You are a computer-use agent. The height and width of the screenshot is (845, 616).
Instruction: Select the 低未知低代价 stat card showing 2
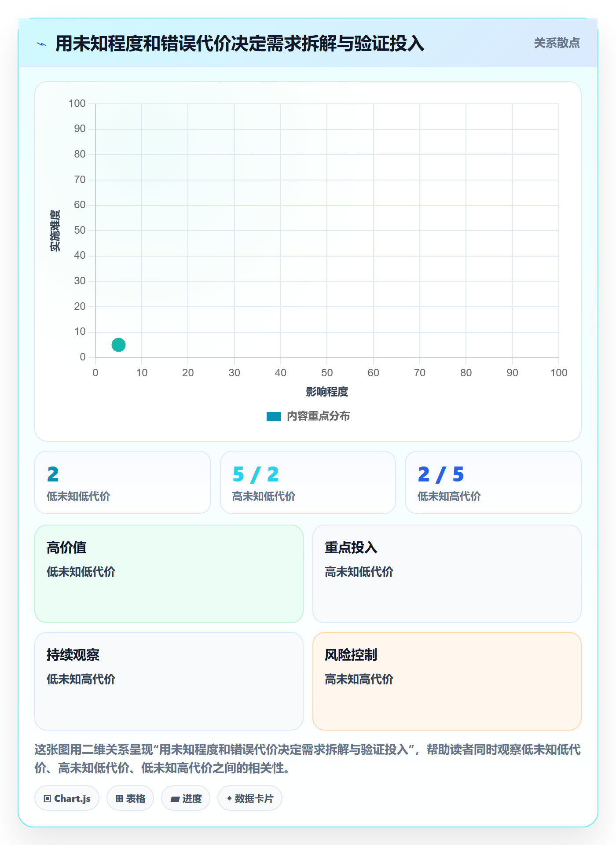[123, 482]
